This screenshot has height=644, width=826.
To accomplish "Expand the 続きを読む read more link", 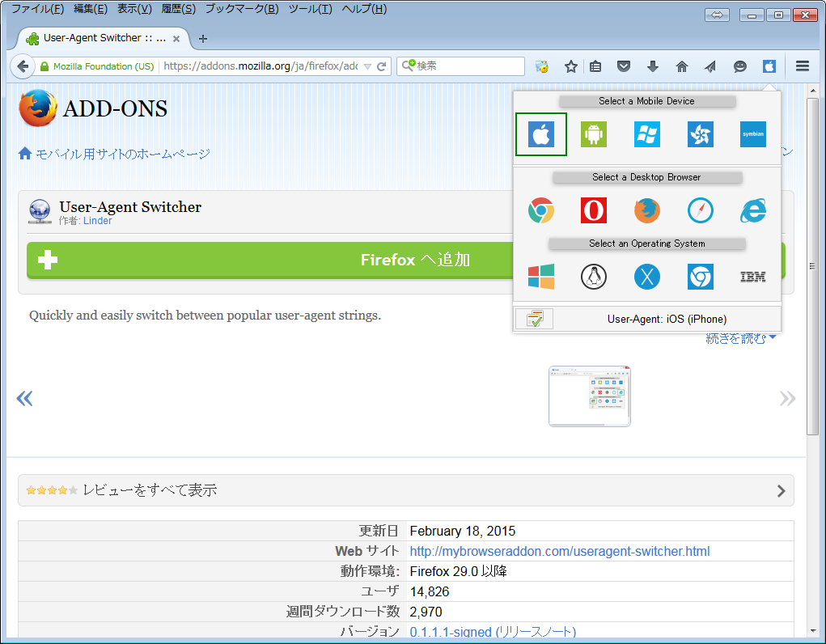I will click(740, 338).
